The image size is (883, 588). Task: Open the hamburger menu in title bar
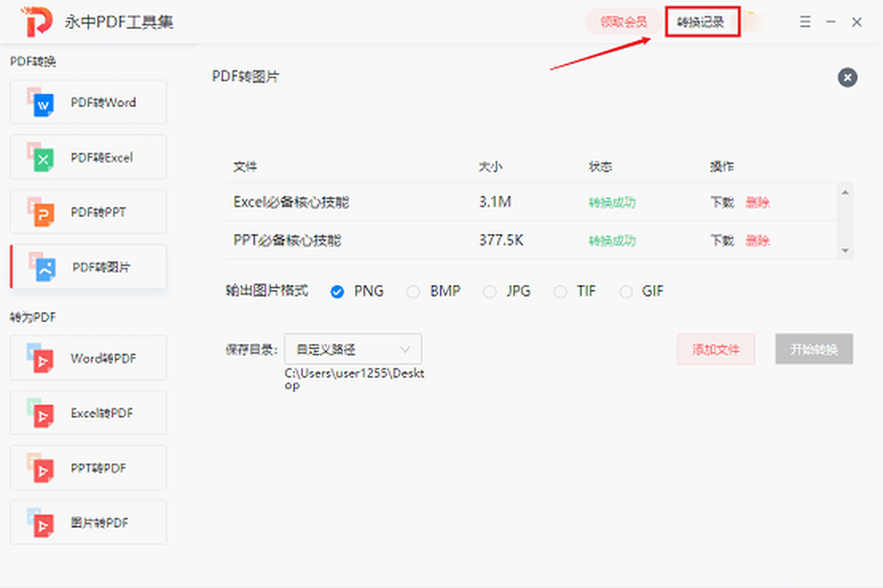tap(805, 23)
